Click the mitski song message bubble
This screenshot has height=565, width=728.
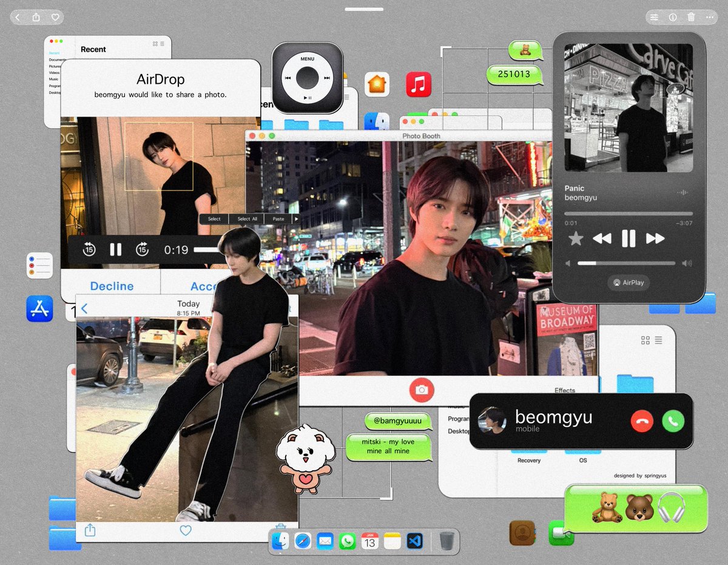(x=388, y=447)
